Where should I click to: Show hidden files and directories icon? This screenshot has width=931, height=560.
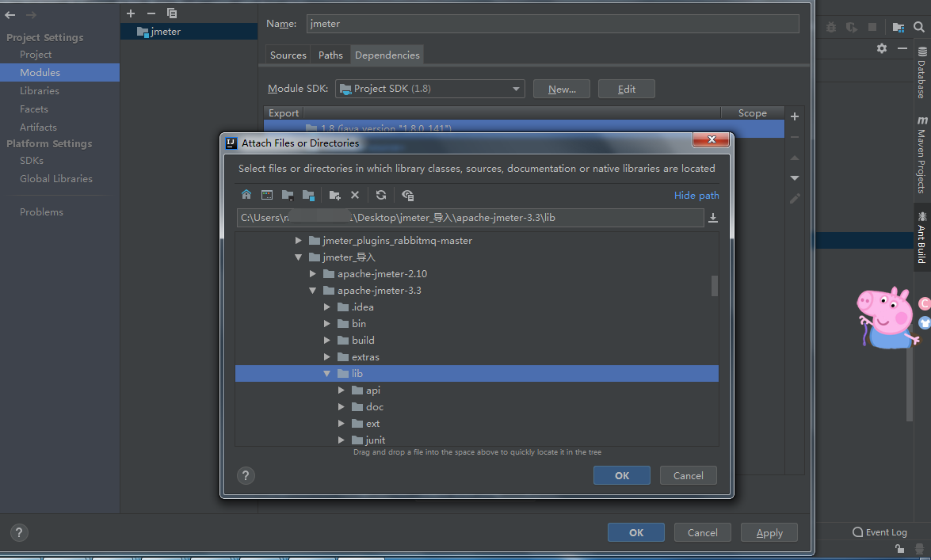pyautogui.click(x=407, y=195)
